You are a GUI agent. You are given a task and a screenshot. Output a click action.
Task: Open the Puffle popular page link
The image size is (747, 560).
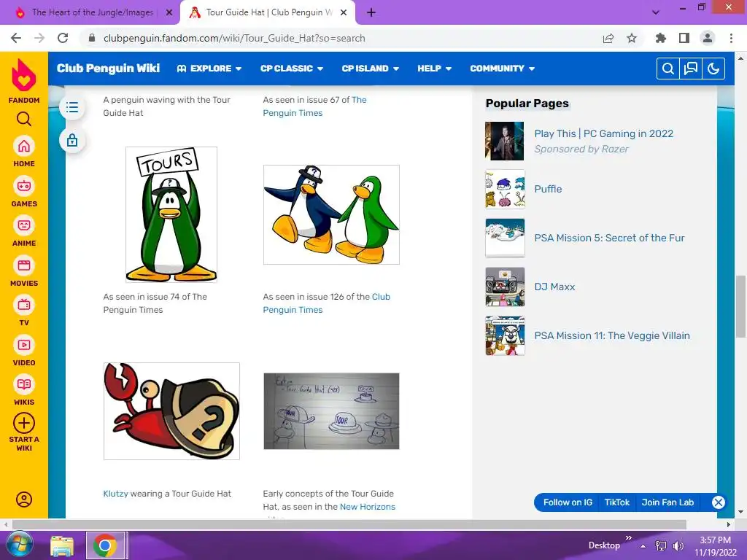point(548,189)
